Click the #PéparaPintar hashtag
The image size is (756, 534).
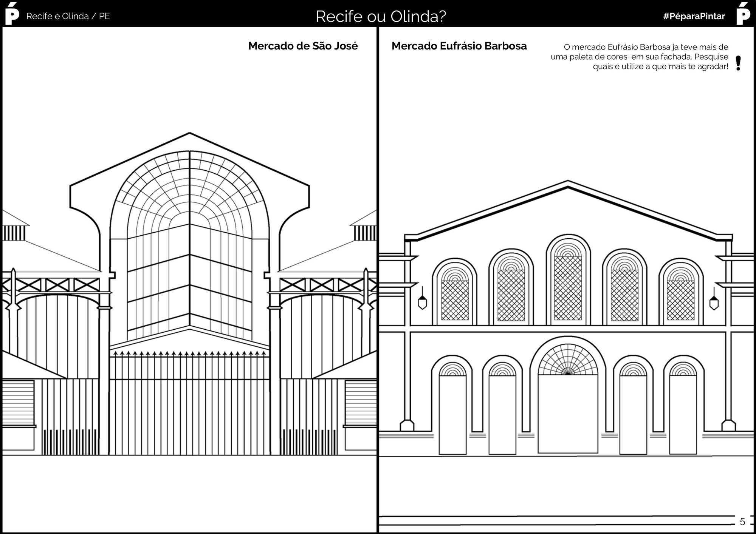tap(694, 16)
